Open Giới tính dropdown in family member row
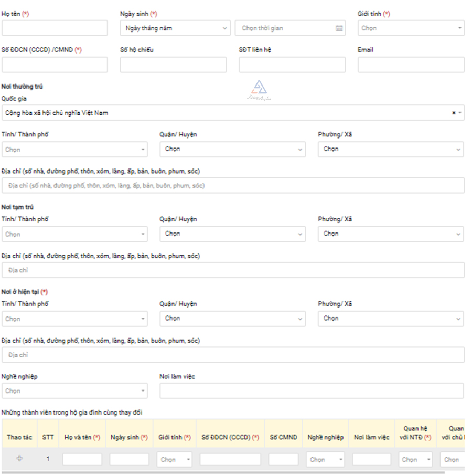This screenshot has height=476, width=472. (174, 459)
